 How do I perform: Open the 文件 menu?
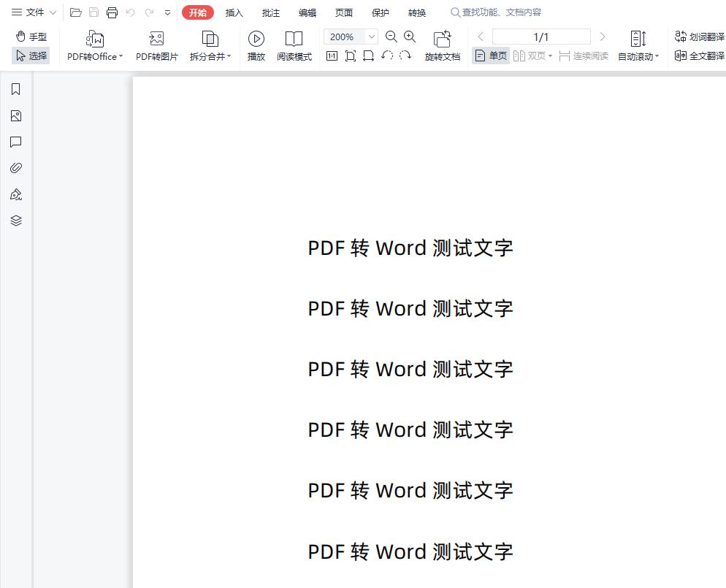(31, 12)
